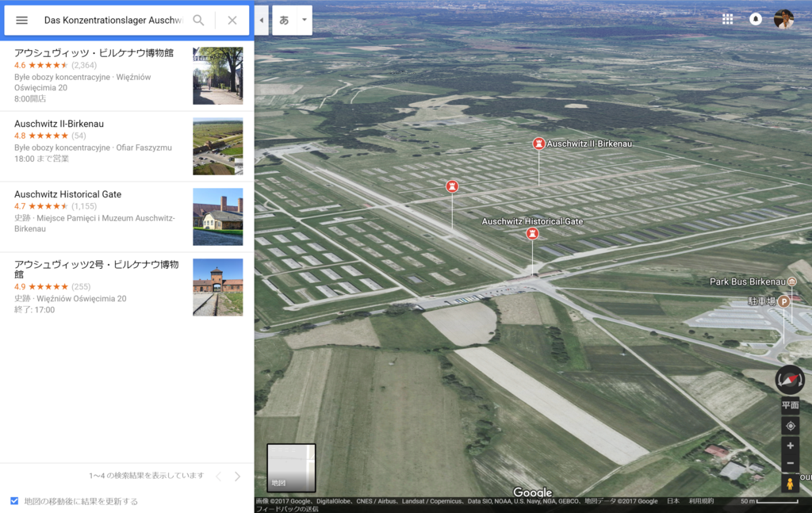Screen dimensions: 812x513
Task: Zoom in with the plus button
Action: [x=791, y=446]
